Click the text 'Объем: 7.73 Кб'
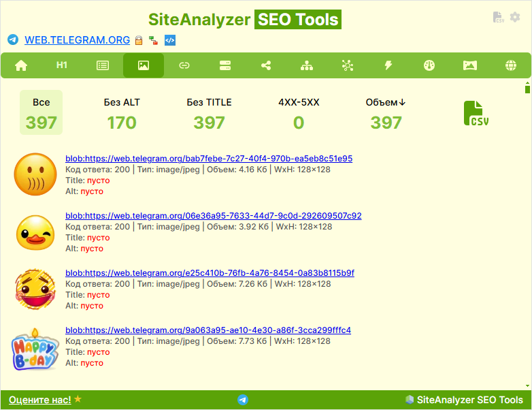532x410 pixels. coord(237,341)
